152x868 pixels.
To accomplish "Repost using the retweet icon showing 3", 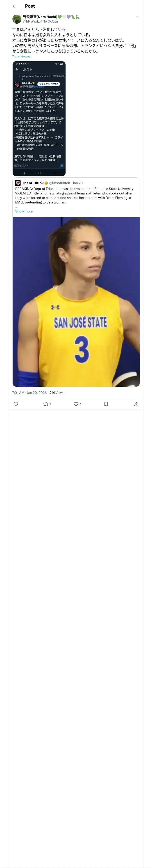I will tap(47, 404).
